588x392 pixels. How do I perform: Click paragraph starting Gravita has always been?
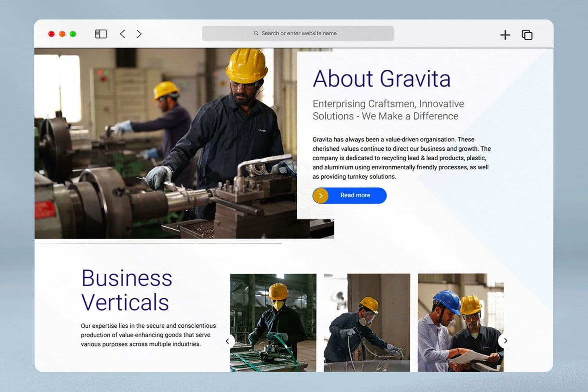pyautogui.click(x=402, y=158)
